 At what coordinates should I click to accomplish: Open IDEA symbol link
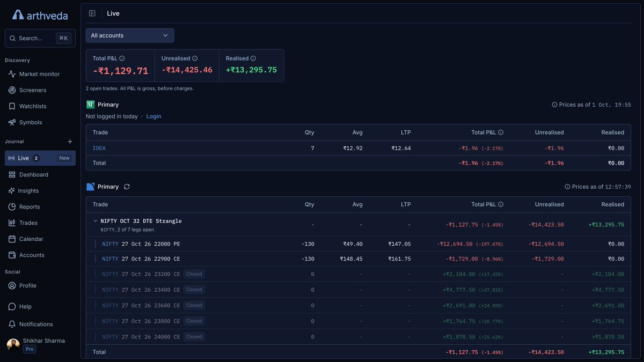[x=99, y=148]
